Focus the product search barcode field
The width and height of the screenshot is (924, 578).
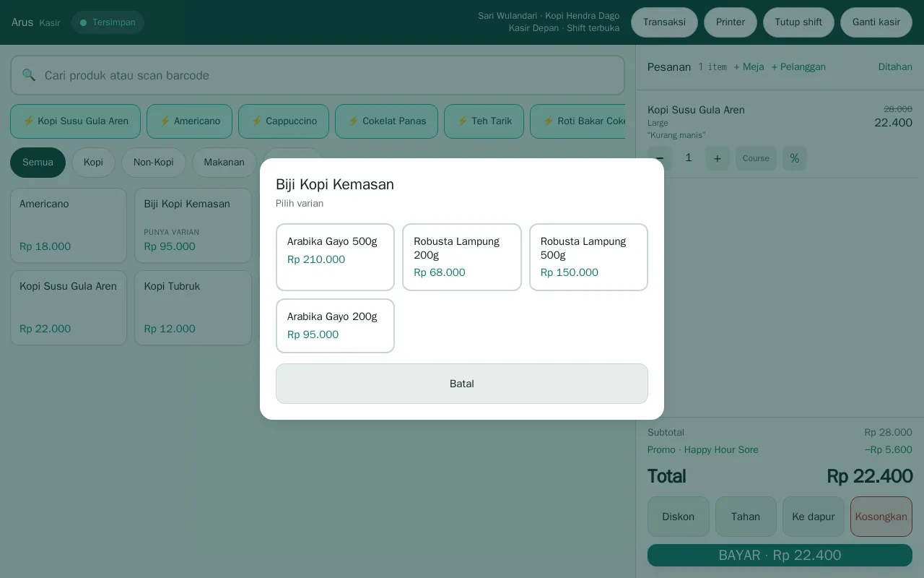click(318, 75)
